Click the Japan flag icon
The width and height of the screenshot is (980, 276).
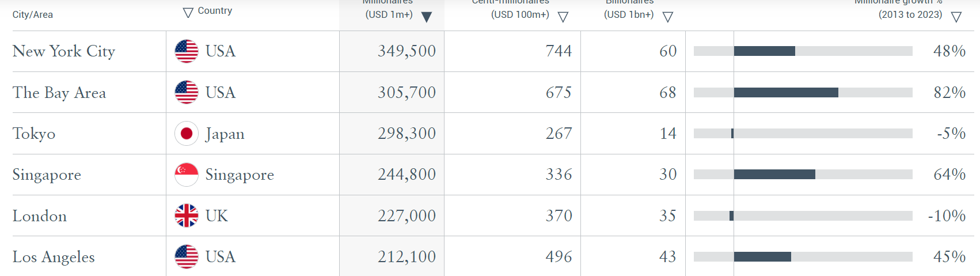click(187, 134)
